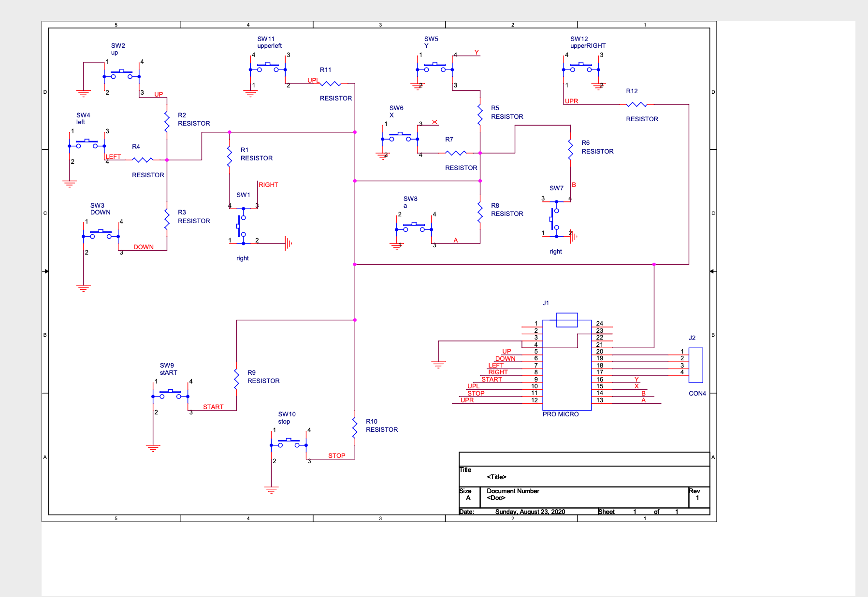Select the SW12 upperRIGHT pushbutton symbol

click(581, 68)
